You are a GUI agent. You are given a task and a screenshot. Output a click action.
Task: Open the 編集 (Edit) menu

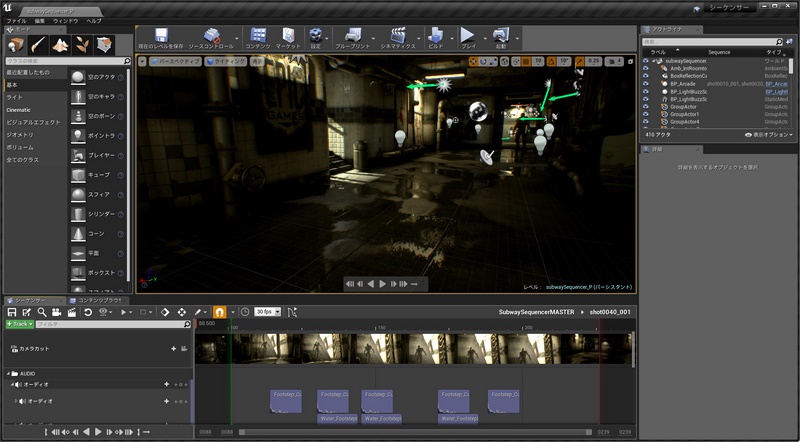point(40,21)
